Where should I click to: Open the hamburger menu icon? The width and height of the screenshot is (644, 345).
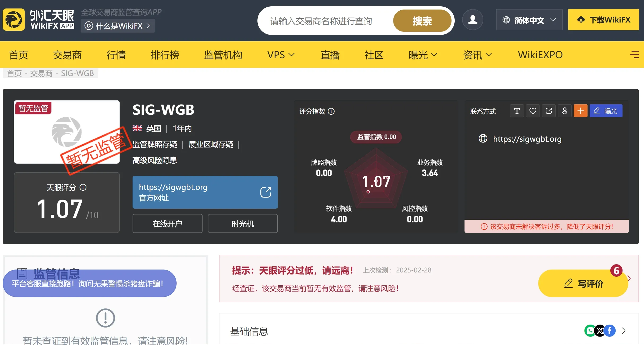point(634,55)
